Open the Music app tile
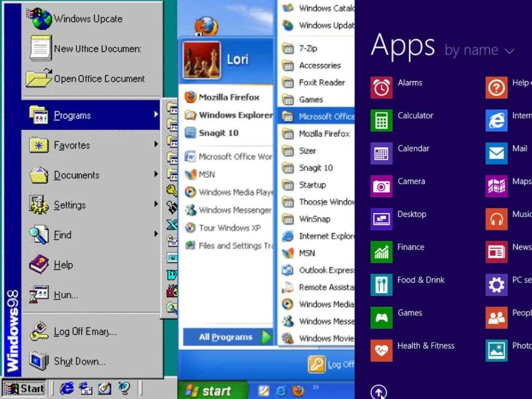Image resolution: width=532 pixels, height=399 pixels. (497, 219)
